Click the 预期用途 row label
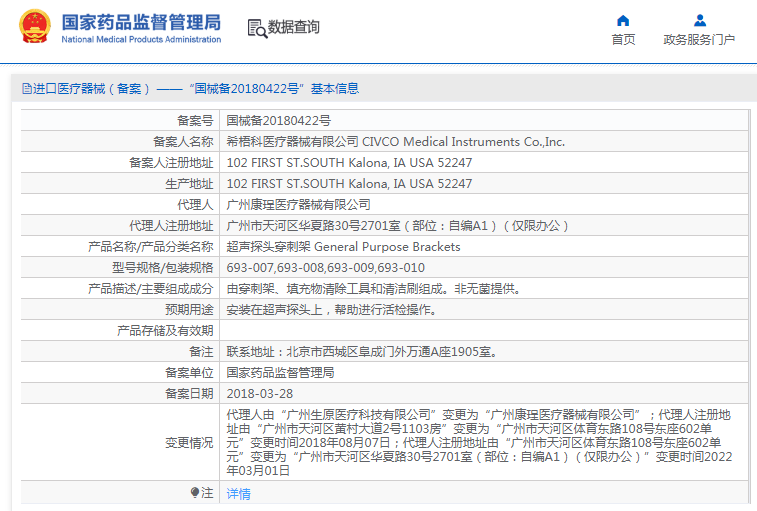The image size is (757, 511). click(x=189, y=310)
